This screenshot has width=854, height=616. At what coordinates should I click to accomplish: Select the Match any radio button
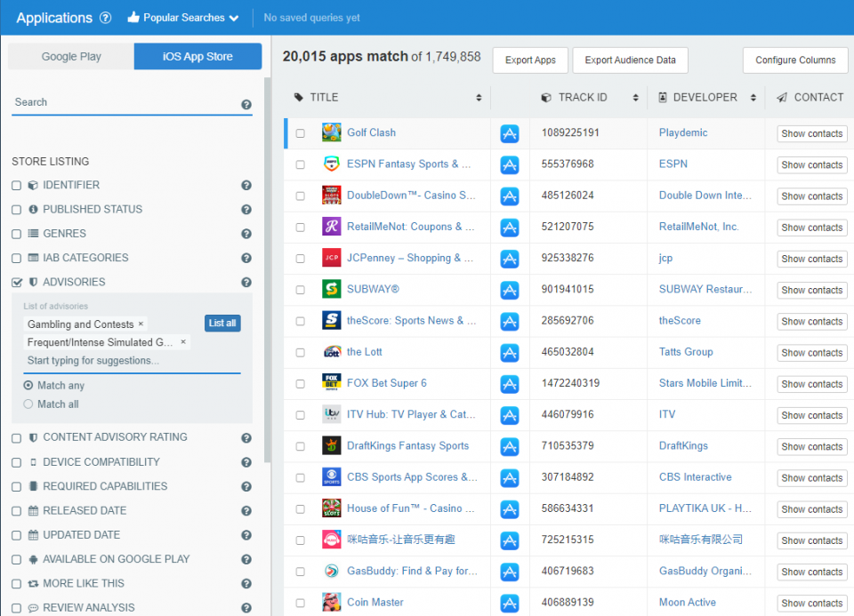click(x=28, y=385)
